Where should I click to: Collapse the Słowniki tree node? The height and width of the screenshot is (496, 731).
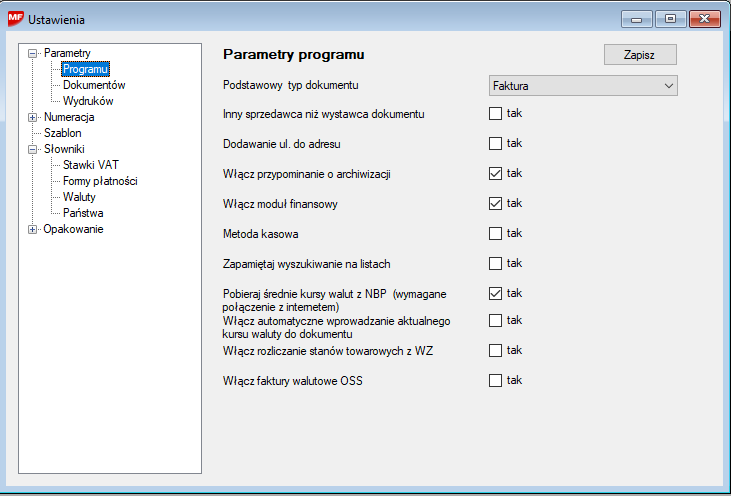tap(33, 149)
